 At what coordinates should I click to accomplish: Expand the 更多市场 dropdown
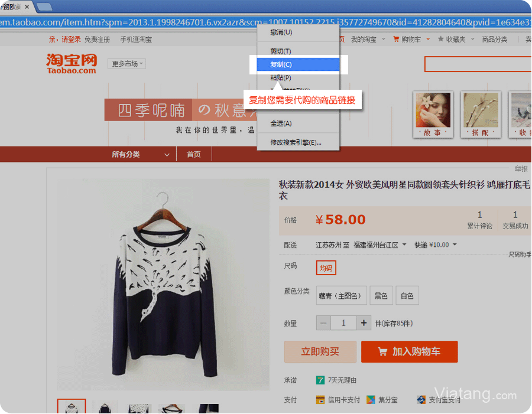126,64
